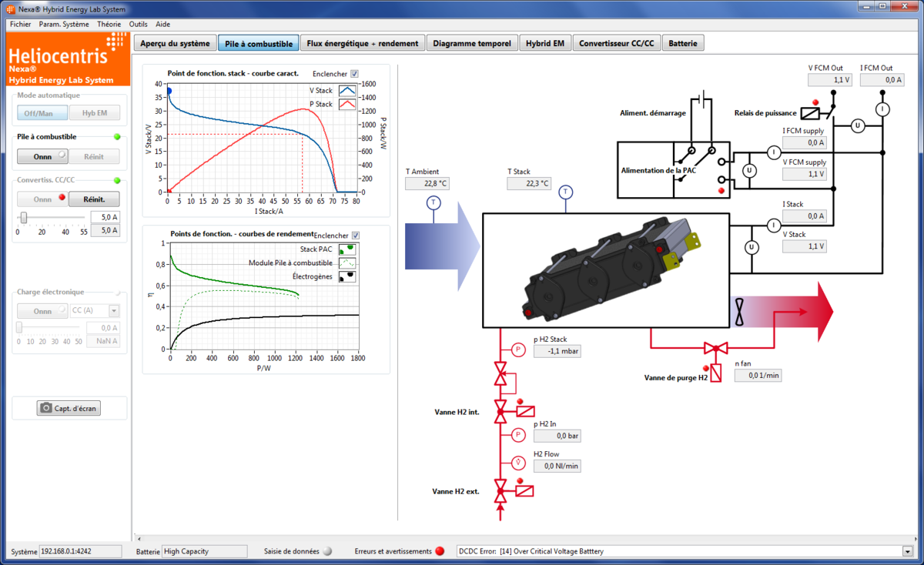The image size is (924, 565).
Task: Select Hyb EM automatic mode button
Action: 95,113
